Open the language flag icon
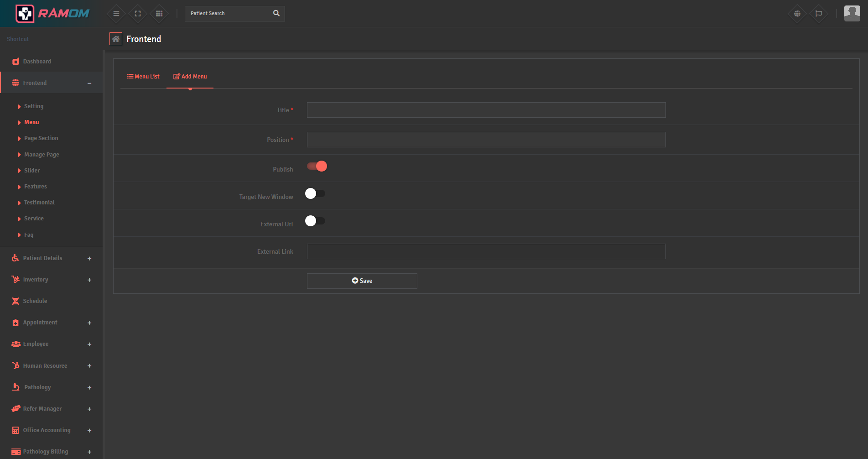Screen dimensions: 868x459 pyautogui.click(x=819, y=13)
